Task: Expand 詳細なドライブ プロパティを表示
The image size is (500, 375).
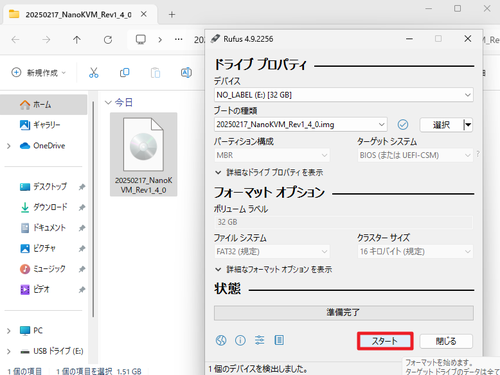Action: tap(269, 172)
